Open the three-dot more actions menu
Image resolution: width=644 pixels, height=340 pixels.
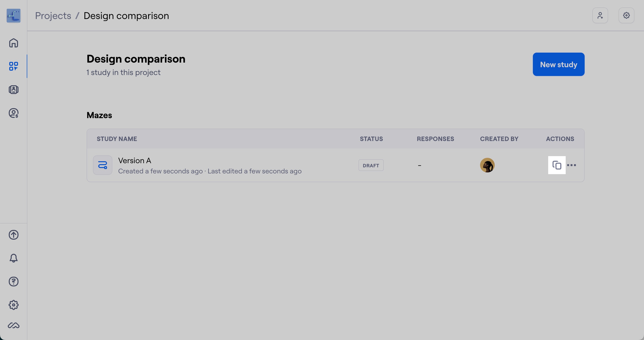(x=572, y=165)
